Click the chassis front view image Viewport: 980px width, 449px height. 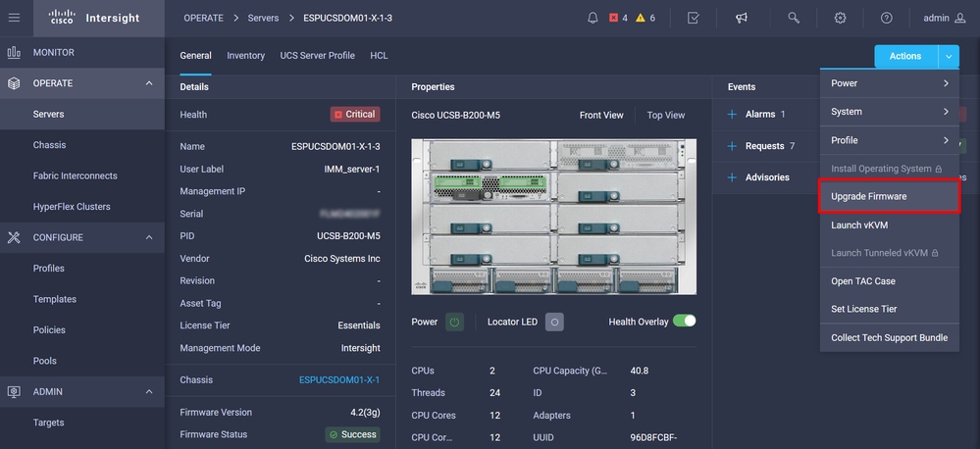click(x=553, y=217)
